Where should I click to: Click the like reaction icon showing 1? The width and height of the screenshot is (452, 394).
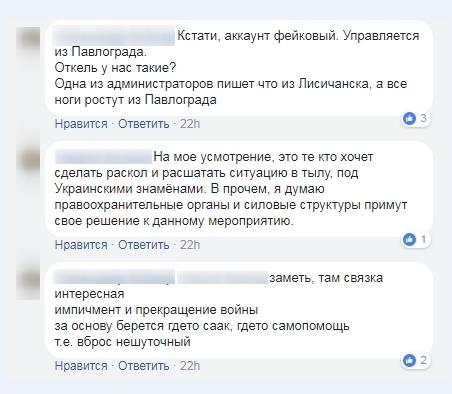click(x=409, y=239)
